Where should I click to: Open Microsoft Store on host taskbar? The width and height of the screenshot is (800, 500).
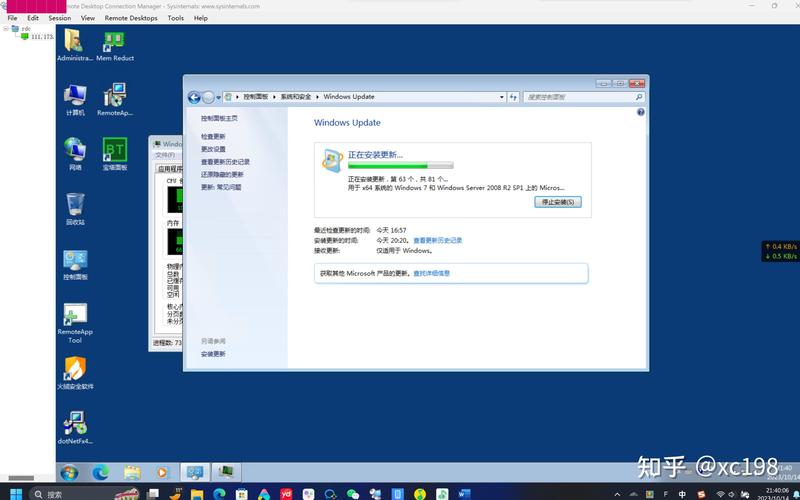(242, 494)
